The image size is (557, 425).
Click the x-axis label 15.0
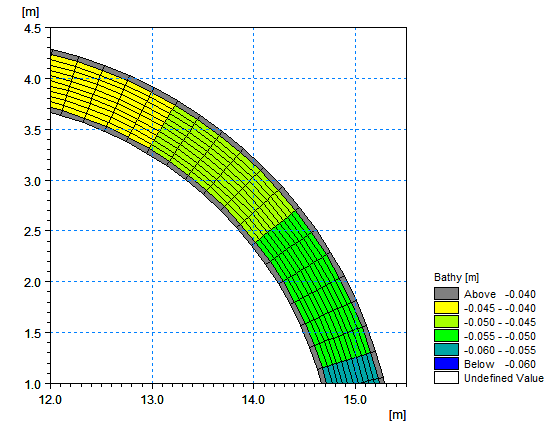click(355, 400)
